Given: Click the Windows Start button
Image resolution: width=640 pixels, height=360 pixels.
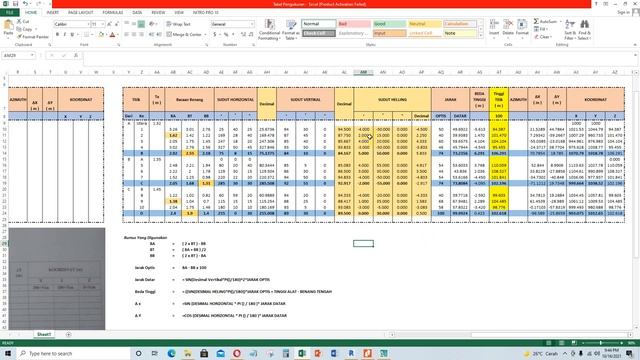Looking at the screenshot, I should pos(8,353).
